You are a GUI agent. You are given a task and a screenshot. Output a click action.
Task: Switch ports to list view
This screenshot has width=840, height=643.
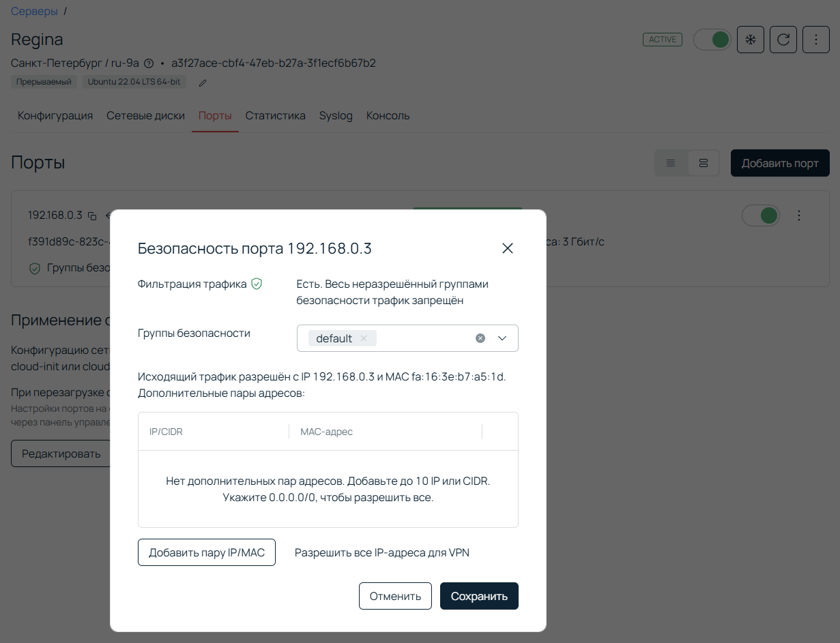pyautogui.click(x=671, y=163)
